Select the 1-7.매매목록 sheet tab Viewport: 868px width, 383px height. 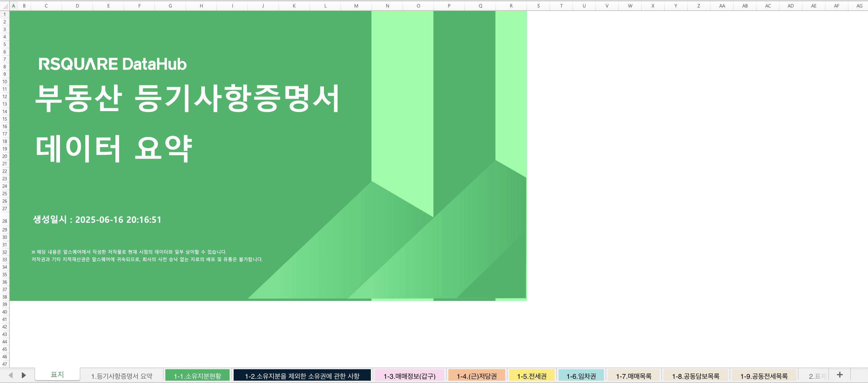pyautogui.click(x=633, y=376)
